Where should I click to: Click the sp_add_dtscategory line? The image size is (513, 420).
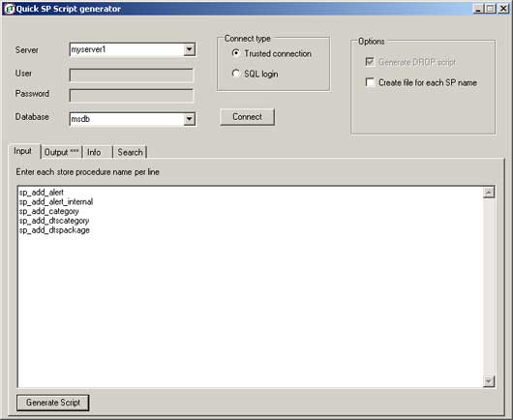tap(54, 221)
